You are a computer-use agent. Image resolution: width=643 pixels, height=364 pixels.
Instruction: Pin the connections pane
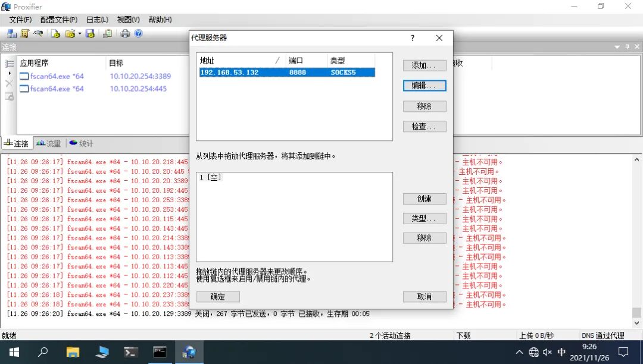(627, 47)
